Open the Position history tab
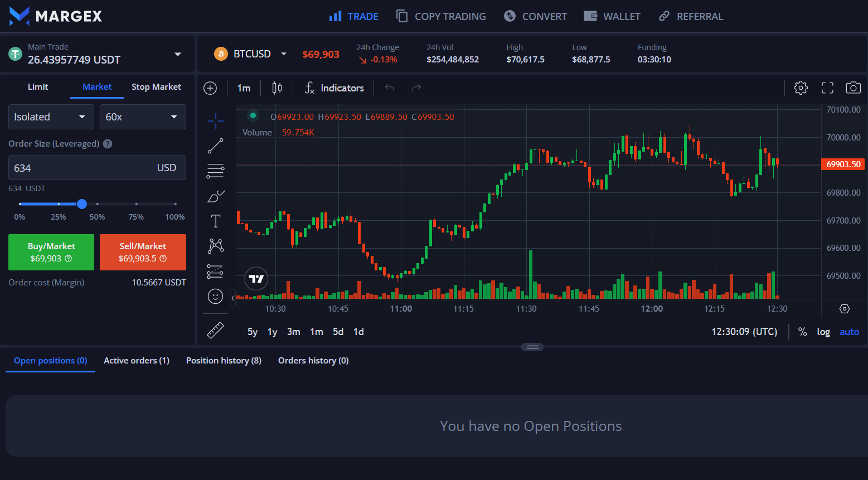The image size is (868, 480). coord(224,361)
